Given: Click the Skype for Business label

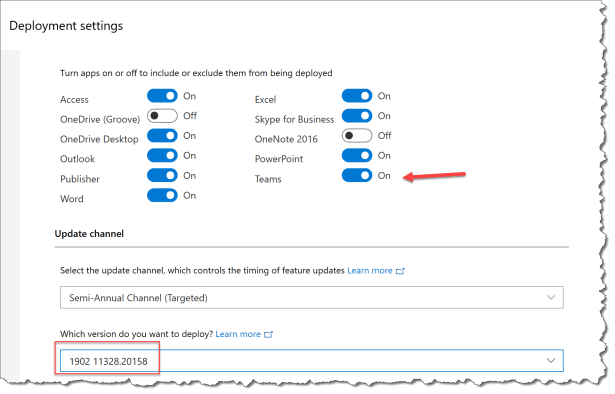Looking at the screenshot, I should click(x=294, y=120).
